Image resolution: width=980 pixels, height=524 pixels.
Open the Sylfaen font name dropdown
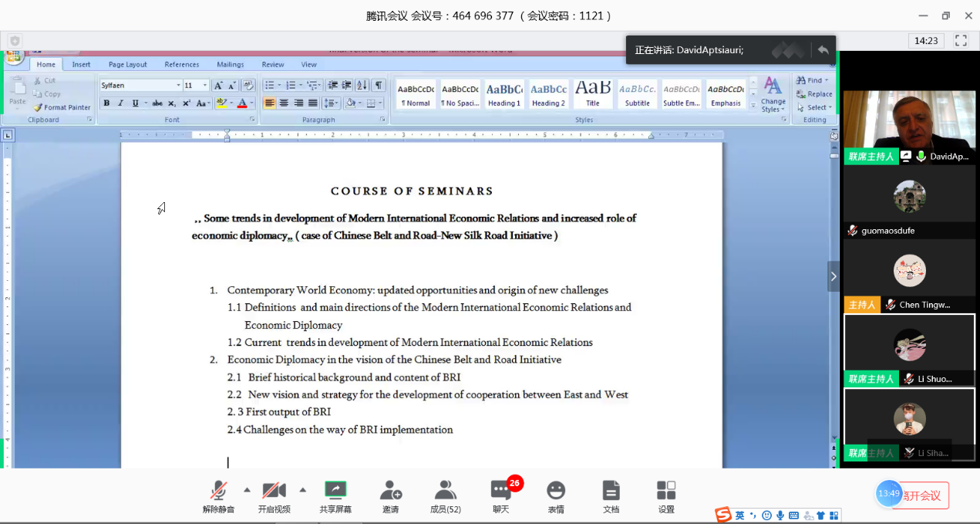click(178, 86)
